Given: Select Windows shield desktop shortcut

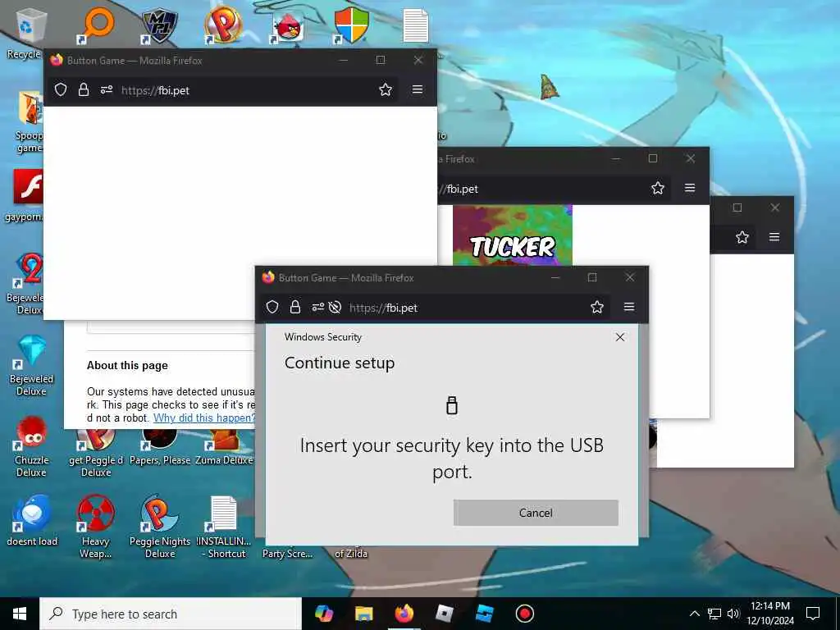Looking at the screenshot, I should [351, 25].
